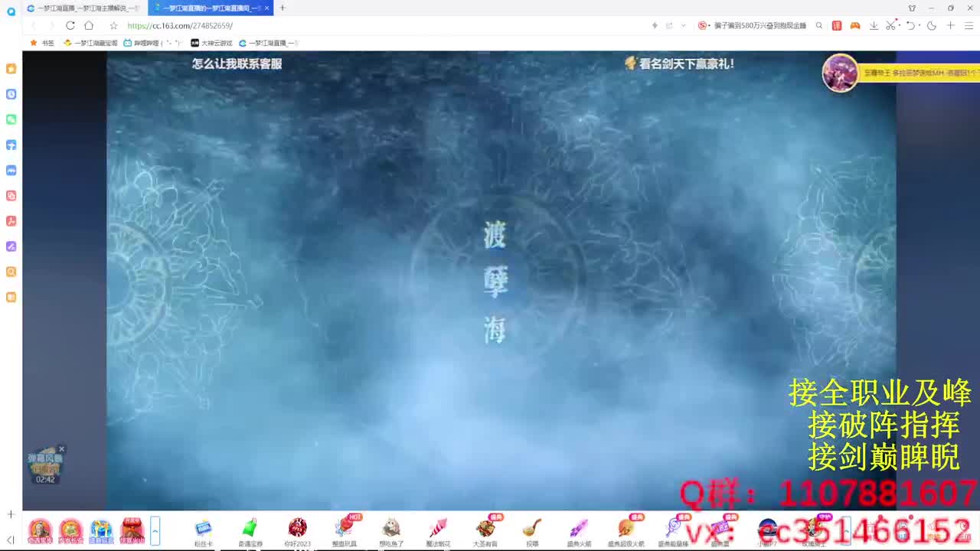Viewport: 980px width, 551px height.
Task: Open the blue clock history sidebar icon
Action: click(x=11, y=94)
